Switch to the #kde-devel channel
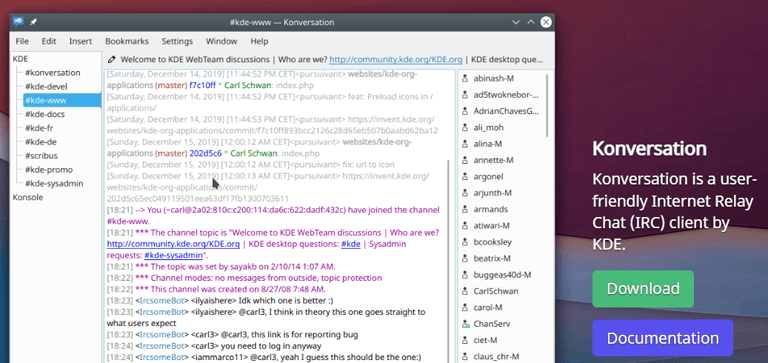The width and height of the screenshot is (768, 363). tap(46, 87)
